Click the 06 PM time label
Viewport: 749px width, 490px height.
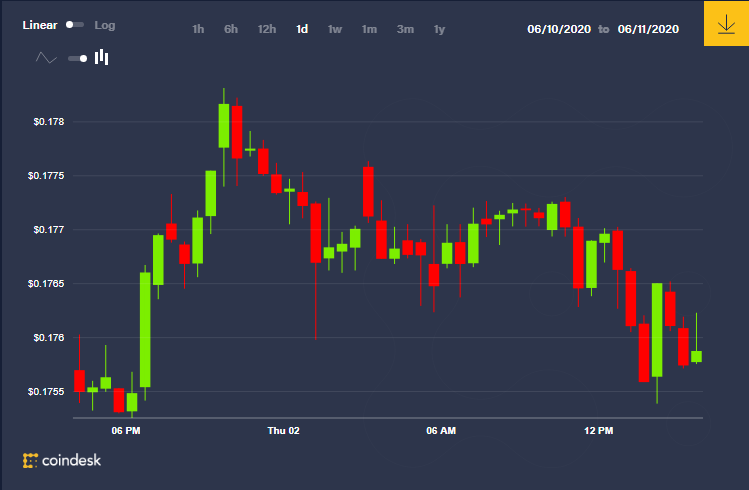(126, 431)
